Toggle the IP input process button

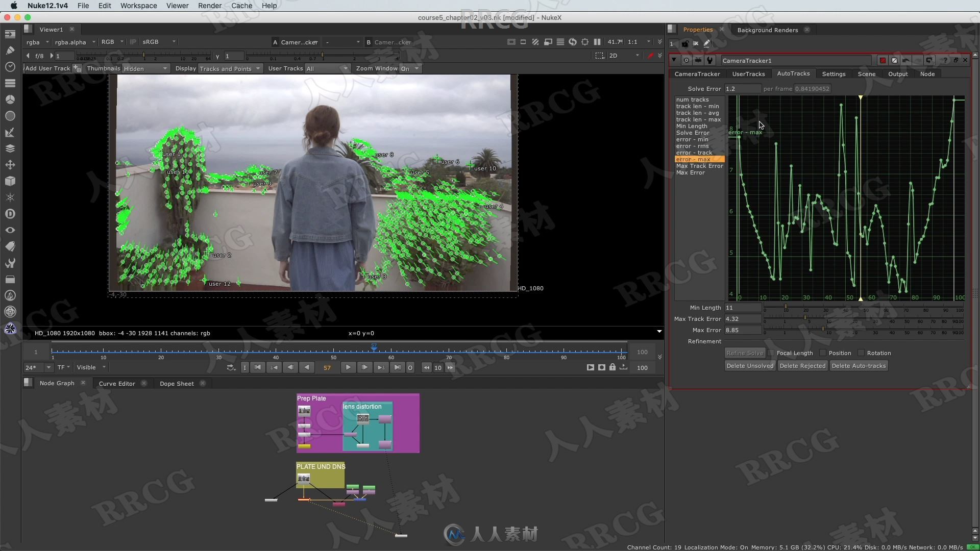(x=133, y=42)
